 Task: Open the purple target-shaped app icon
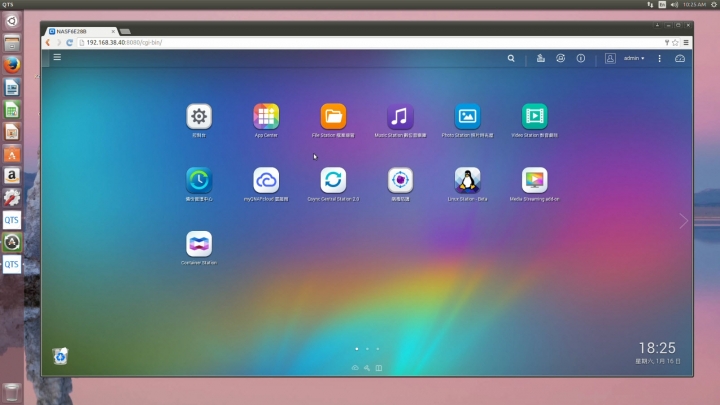pos(400,180)
